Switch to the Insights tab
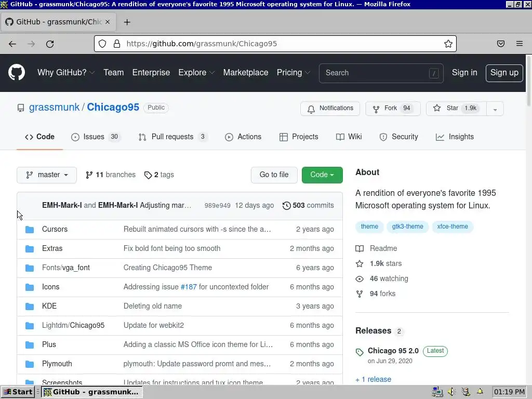Viewport: 532px width, 399px height. tap(455, 137)
